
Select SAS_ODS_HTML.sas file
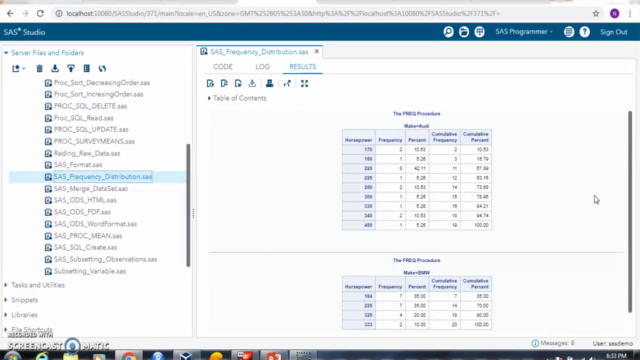point(85,200)
